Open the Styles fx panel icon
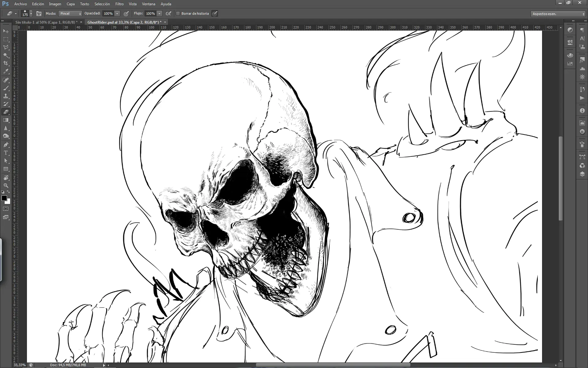Viewport: 588px width, 368px height. pyautogui.click(x=582, y=60)
